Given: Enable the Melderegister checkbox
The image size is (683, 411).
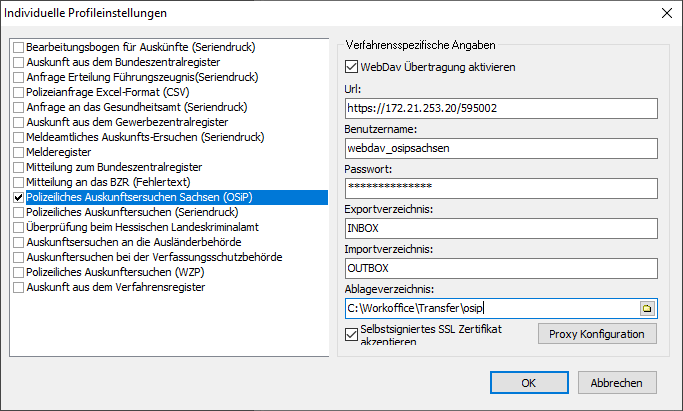Looking at the screenshot, I should point(19,151).
